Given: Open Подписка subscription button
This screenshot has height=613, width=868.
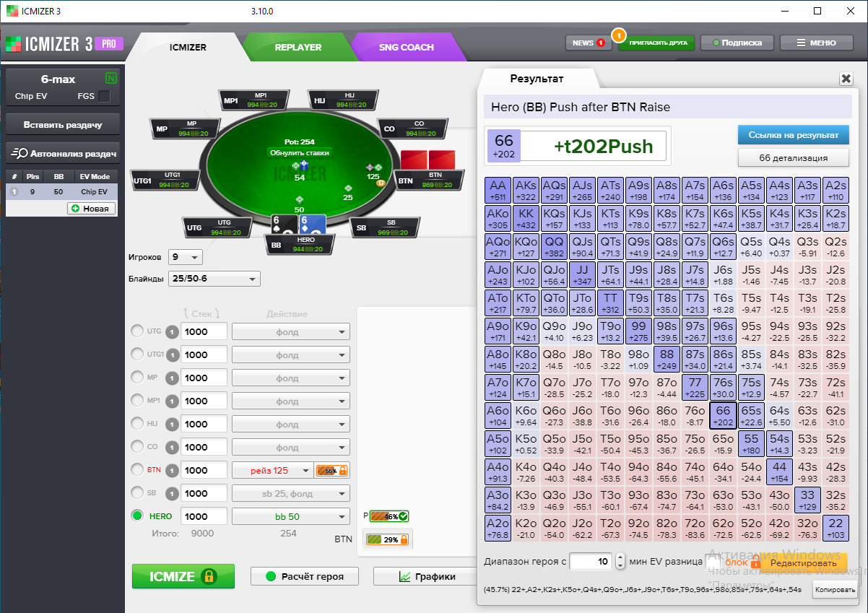Looking at the screenshot, I should [x=737, y=43].
